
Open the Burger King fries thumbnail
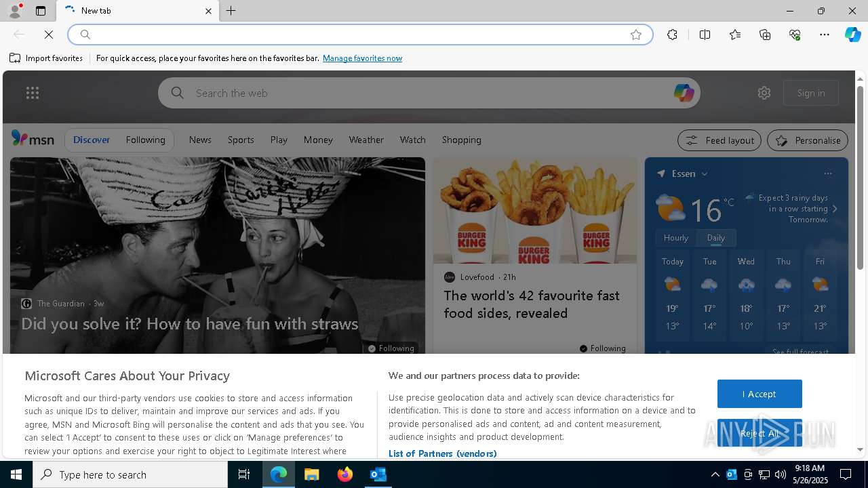pyautogui.click(x=535, y=210)
